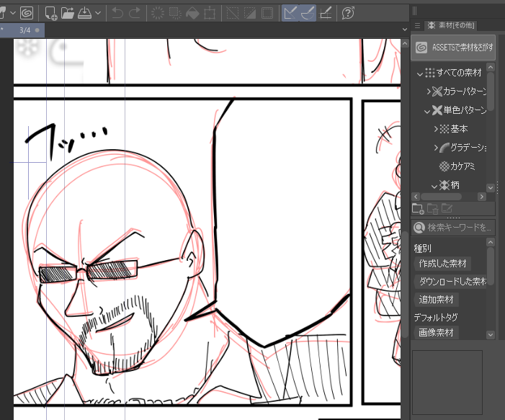Image resolution: width=505 pixels, height=420 pixels.
Task: Select the 素材[その他] palette tab
Action: tap(451, 25)
